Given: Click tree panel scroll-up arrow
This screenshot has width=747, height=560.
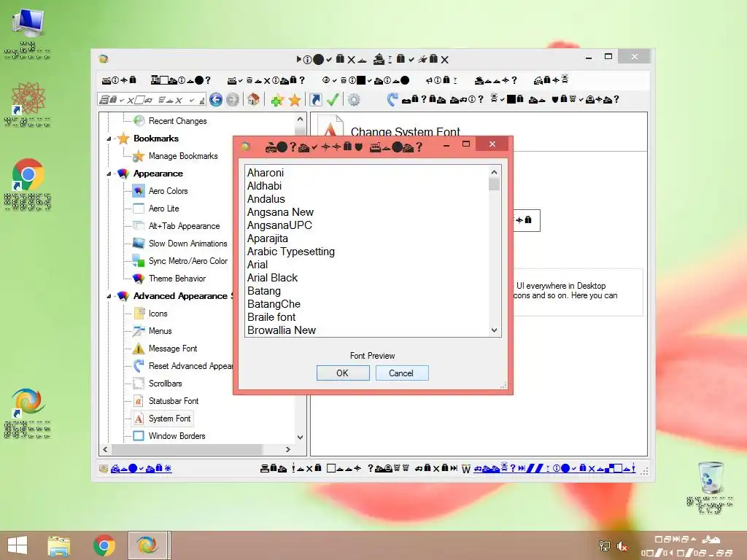Looking at the screenshot, I should [300, 120].
